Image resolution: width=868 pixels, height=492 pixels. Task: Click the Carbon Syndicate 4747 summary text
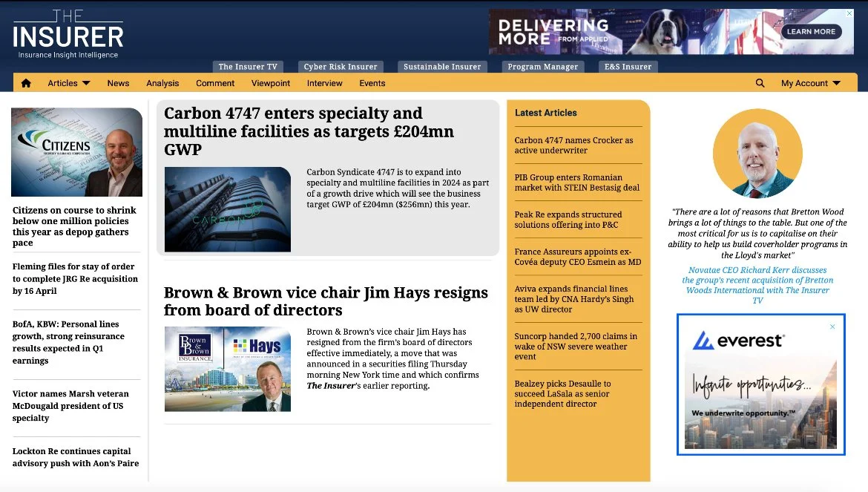398,188
